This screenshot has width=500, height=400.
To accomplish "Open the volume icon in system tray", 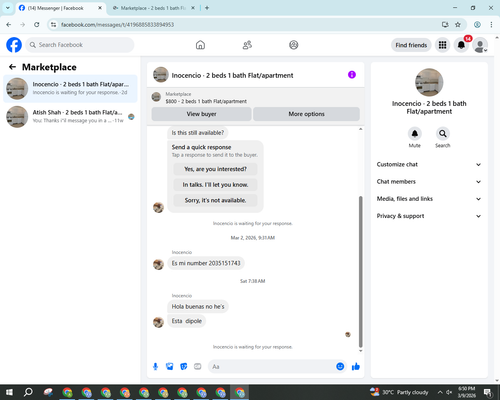I will point(449,392).
